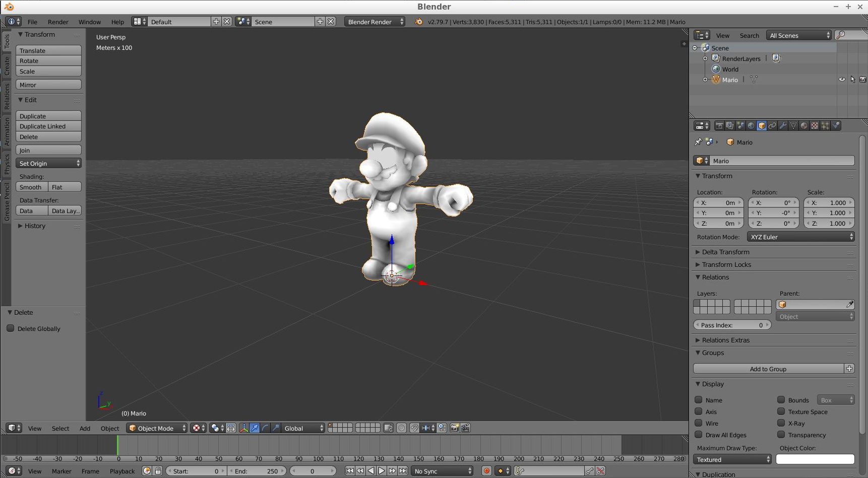
Task: Click the snap magnet icon
Action: click(x=414, y=428)
